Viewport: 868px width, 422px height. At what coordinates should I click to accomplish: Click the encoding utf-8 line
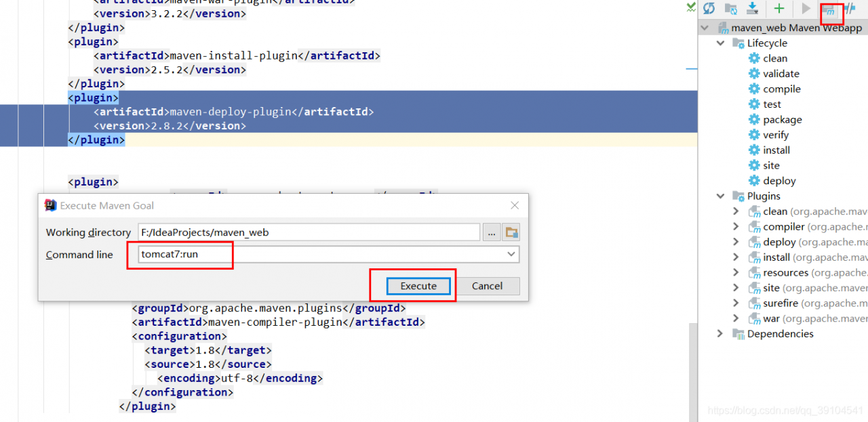[x=240, y=378]
